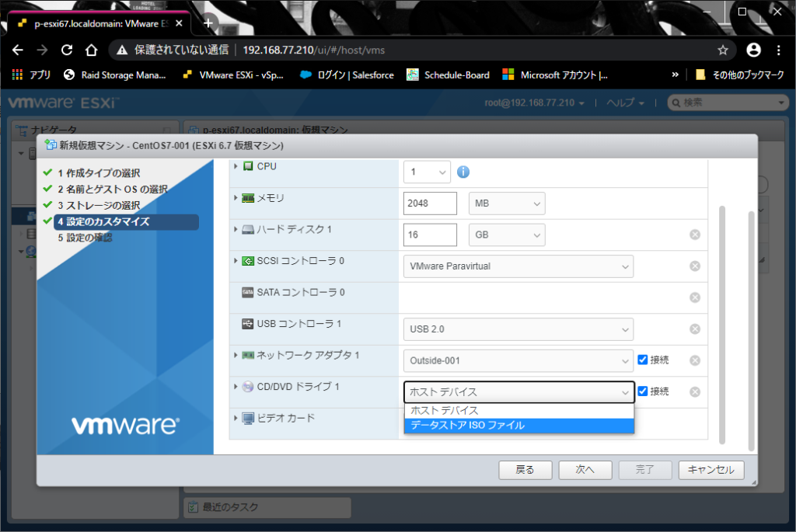Remove Network Adapter 1 with its X icon
Image resolution: width=796 pixels, height=532 pixels.
coord(695,360)
